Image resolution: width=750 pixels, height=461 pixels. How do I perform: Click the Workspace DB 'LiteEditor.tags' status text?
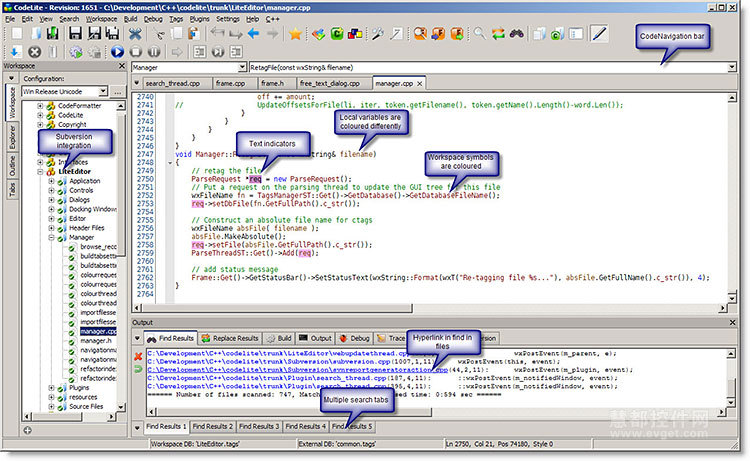tap(195, 444)
